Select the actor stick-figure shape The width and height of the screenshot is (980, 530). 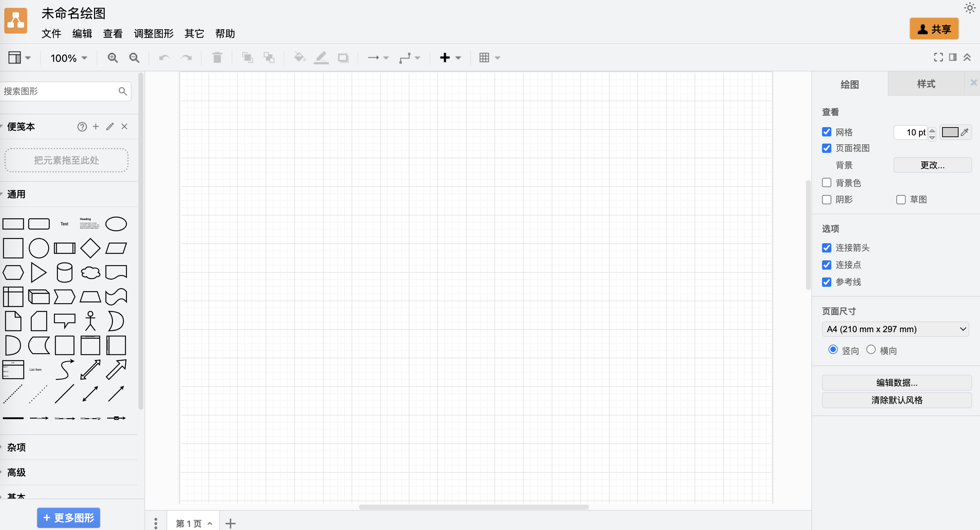pos(90,321)
